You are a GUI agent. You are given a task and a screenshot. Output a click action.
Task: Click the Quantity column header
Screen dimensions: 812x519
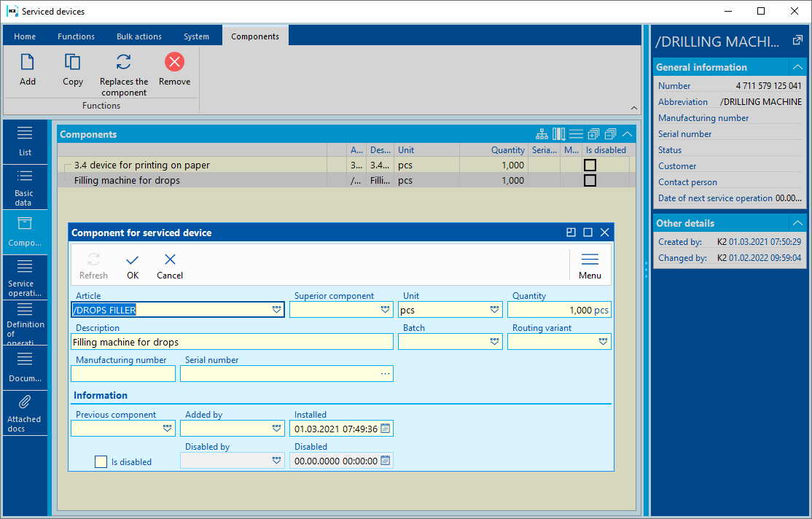[x=493, y=149]
